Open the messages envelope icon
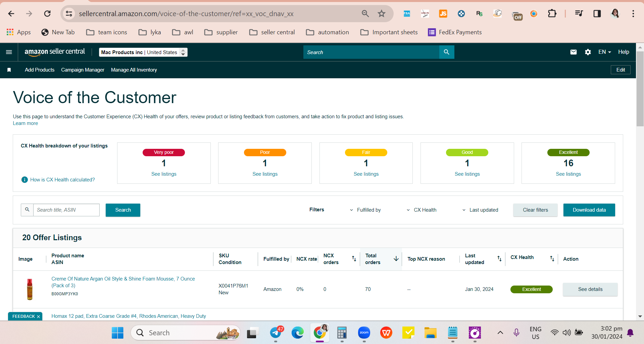 (574, 52)
